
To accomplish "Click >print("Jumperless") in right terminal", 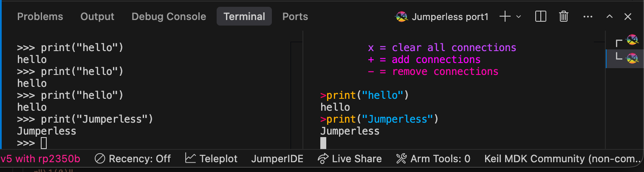I will (379, 119).
